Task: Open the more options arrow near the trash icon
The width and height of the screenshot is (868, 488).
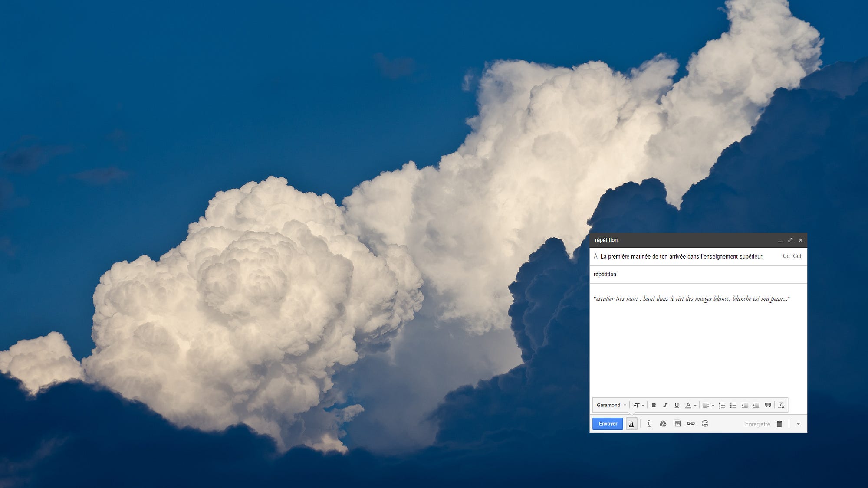Action: pyautogui.click(x=798, y=424)
